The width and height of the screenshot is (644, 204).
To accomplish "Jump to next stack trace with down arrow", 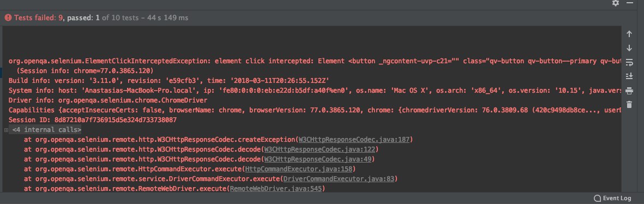I will (x=629, y=48).
